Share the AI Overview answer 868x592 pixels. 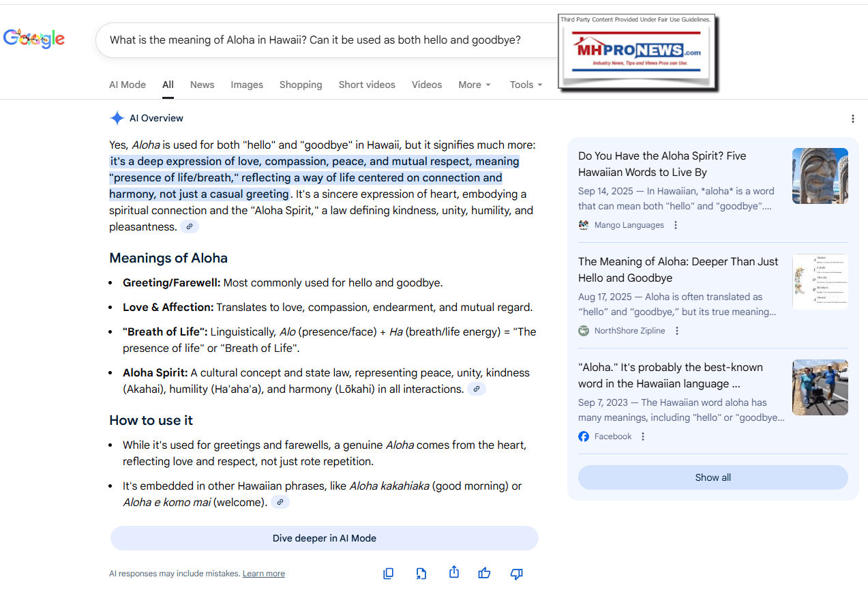point(454,573)
